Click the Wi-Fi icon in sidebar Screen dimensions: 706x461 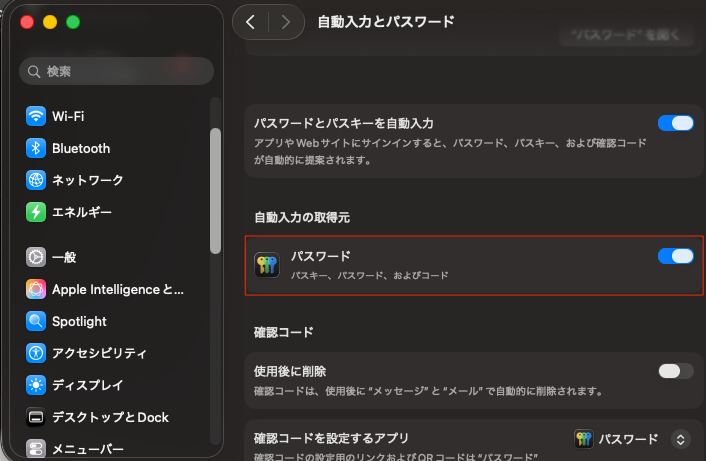point(36,116)
